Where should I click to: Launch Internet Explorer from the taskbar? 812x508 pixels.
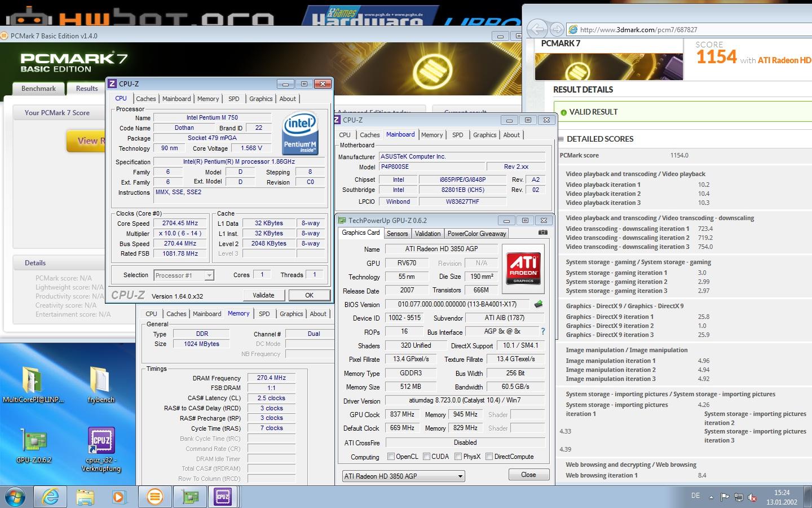(x=51, y=497)
